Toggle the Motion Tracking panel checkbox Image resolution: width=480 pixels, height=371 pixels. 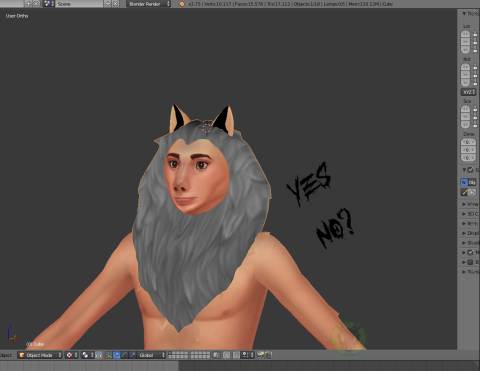pyautogui.click(x=470, y=252)
